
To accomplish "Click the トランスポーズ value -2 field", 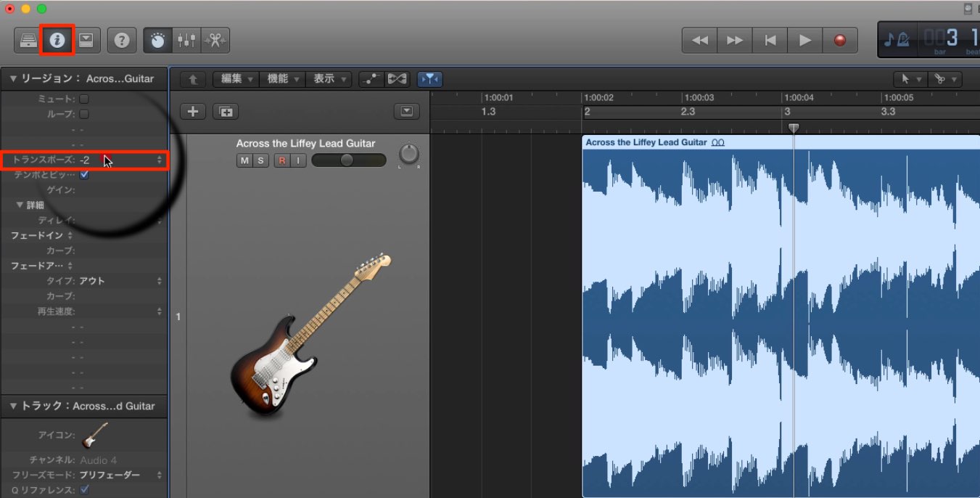I will (x=86, y=160).
